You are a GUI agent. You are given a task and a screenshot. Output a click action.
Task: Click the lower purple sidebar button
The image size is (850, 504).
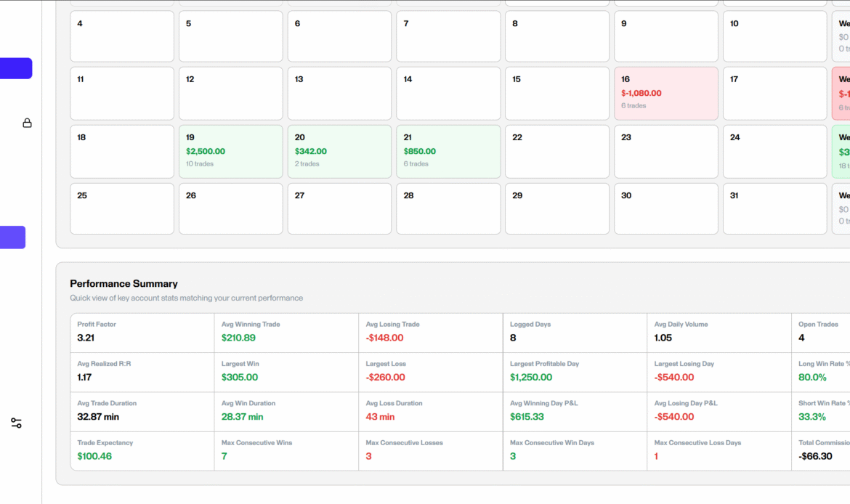pos(13,237)
